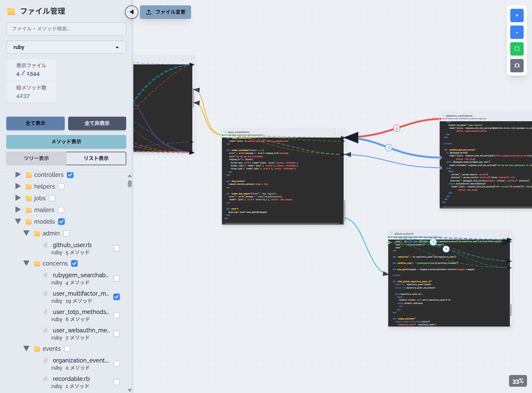532x393 pixels.
Task: Click the red edge badge numbered 3
Action: 396,128
